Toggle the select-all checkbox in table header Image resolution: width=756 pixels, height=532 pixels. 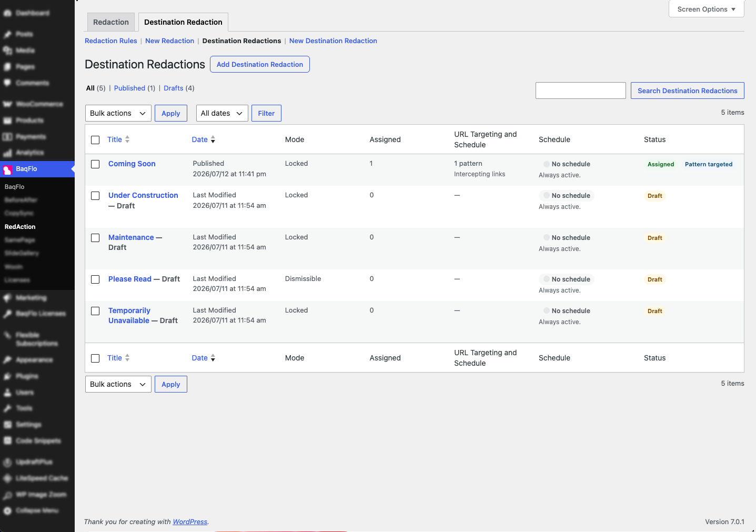click(x=95, y=140)
